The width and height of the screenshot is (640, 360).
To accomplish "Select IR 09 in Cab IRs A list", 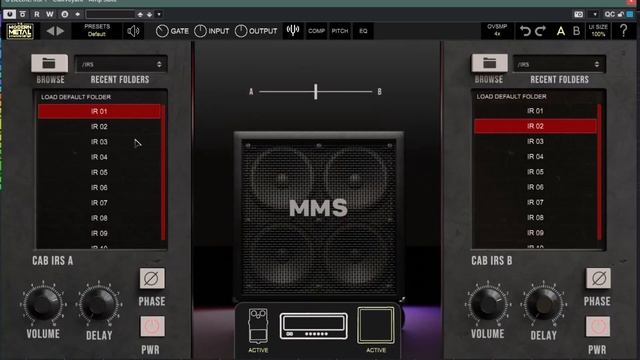I will [x=99, y=233].
